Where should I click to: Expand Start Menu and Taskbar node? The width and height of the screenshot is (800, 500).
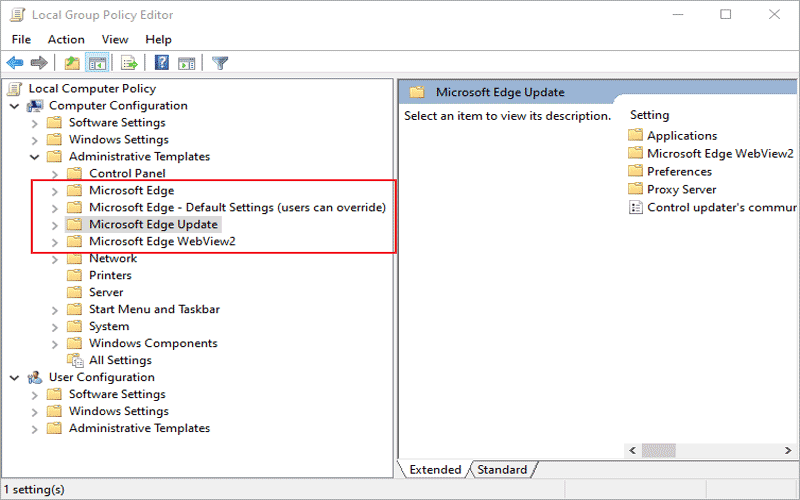pos(55,310)
